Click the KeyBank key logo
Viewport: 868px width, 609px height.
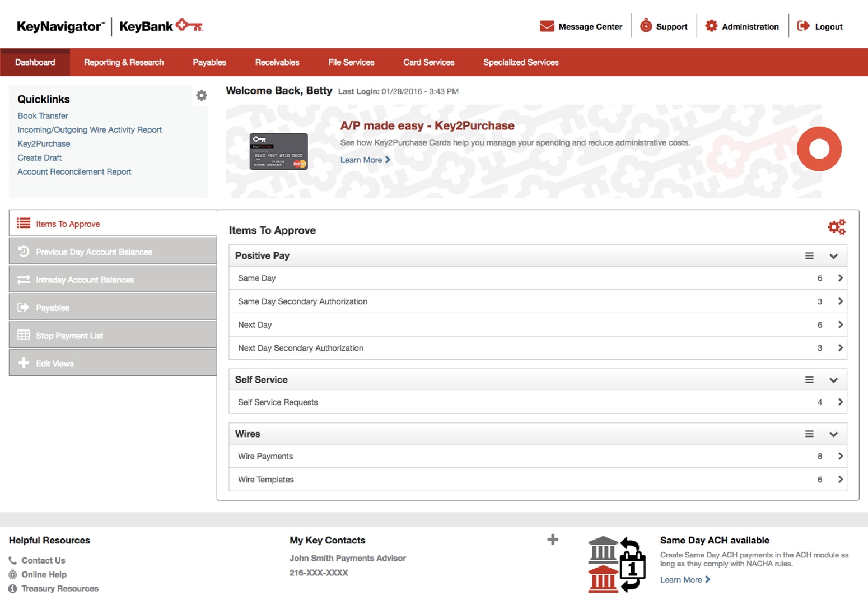[189, 25]
